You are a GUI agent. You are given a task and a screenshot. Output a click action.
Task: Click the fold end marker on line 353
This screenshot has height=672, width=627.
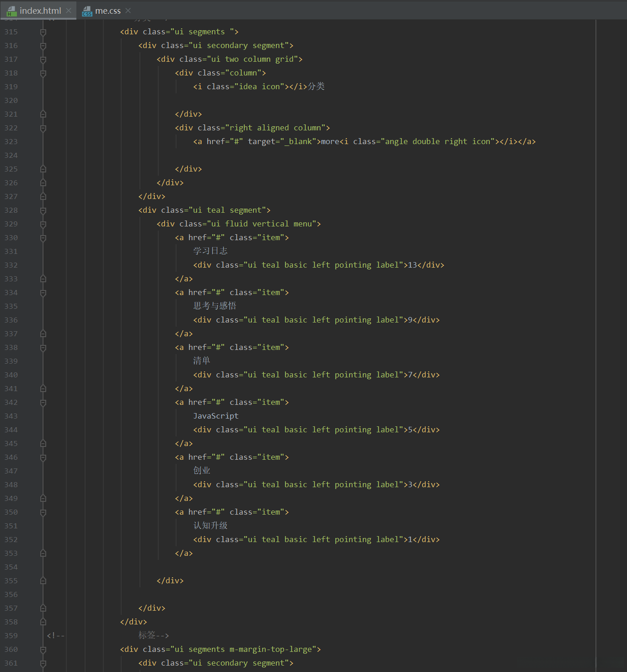click(x=43, y=554)
